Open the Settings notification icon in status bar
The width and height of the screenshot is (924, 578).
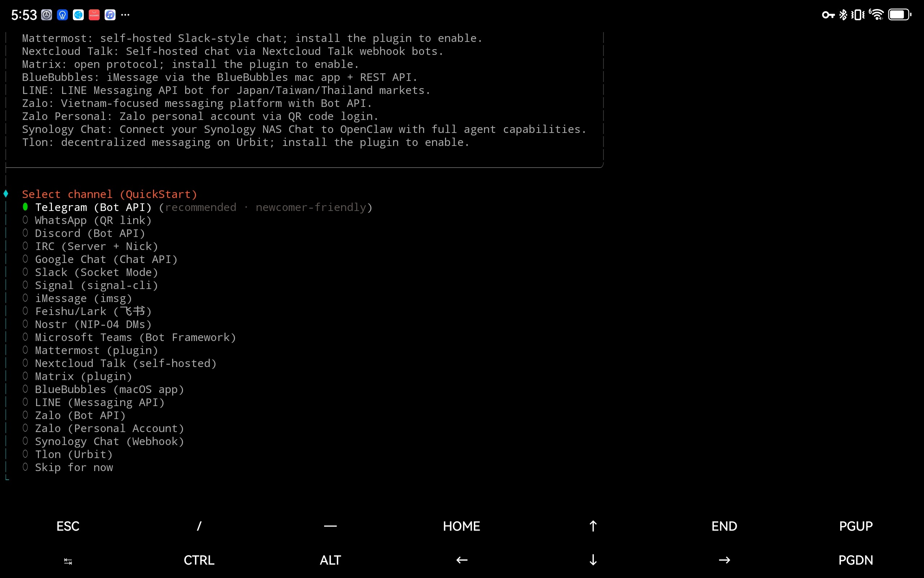click(x=47, y=15)
